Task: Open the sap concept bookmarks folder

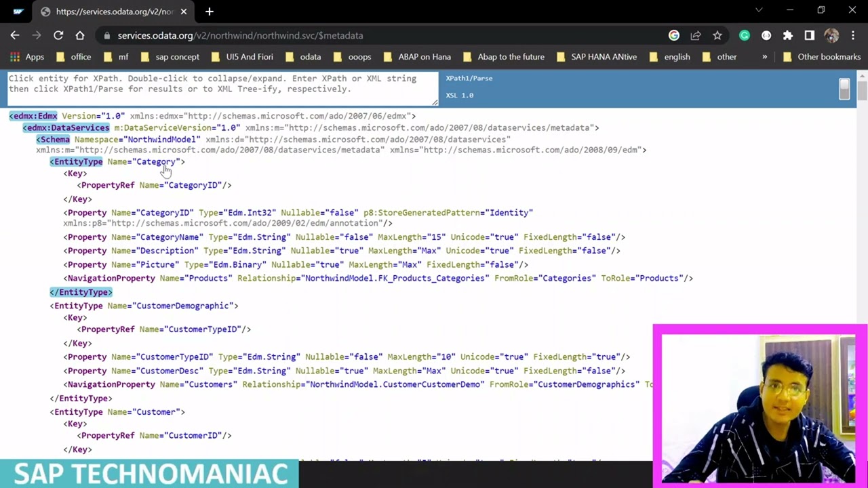Action: pos(170,57)
